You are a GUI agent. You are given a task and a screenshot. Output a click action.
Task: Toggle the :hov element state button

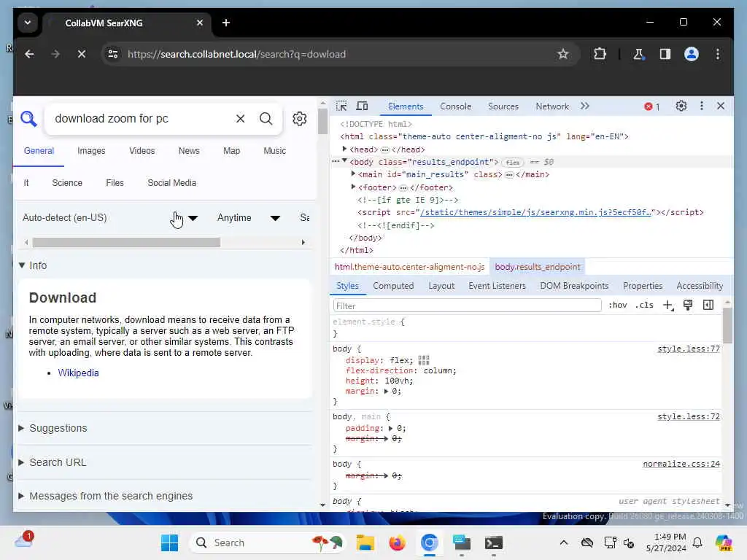click(x=618, y=306)
